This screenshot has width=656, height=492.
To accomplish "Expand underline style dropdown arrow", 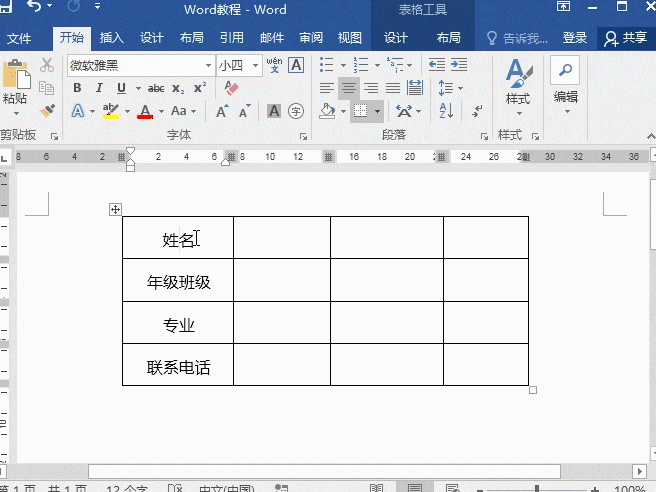I will point(138,88).
